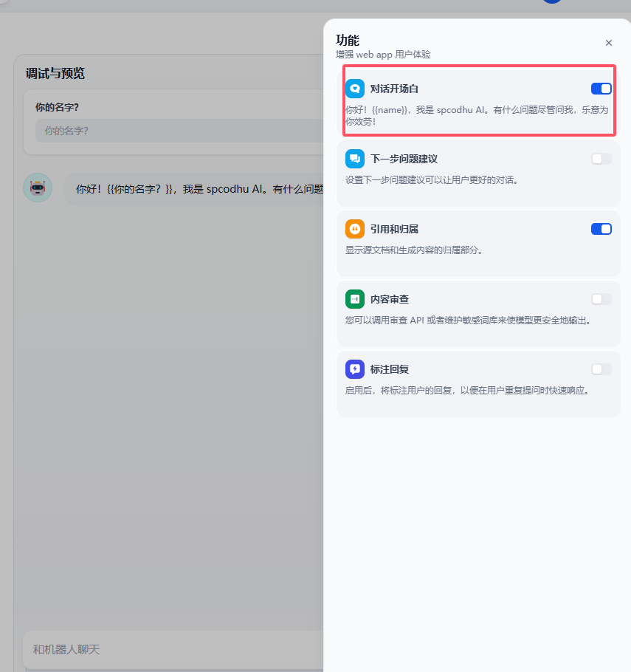Click the 内容审查 description about 审查 API

pos(469,320)
